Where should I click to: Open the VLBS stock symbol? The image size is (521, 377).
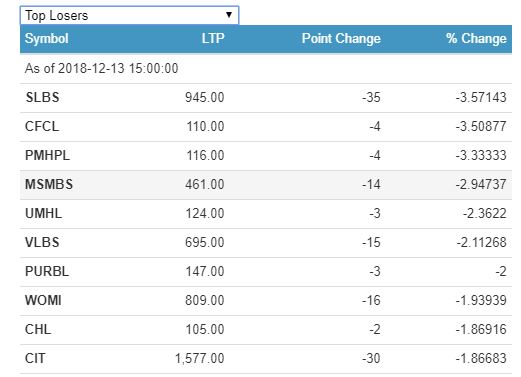[42, 243]
